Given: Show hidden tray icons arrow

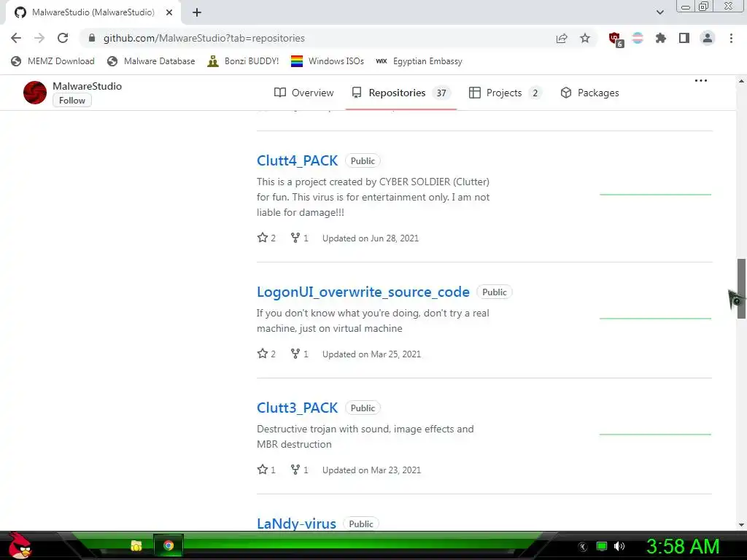Looking at the screenshot, I should point(582,547).
